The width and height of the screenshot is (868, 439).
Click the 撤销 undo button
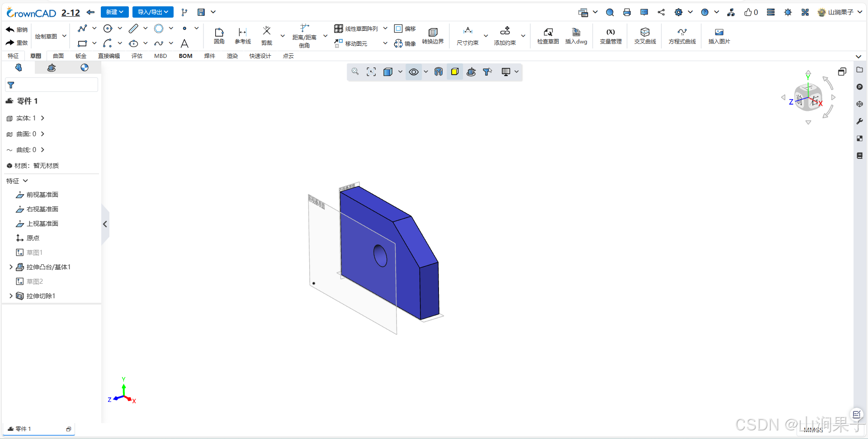coord(17,29)
